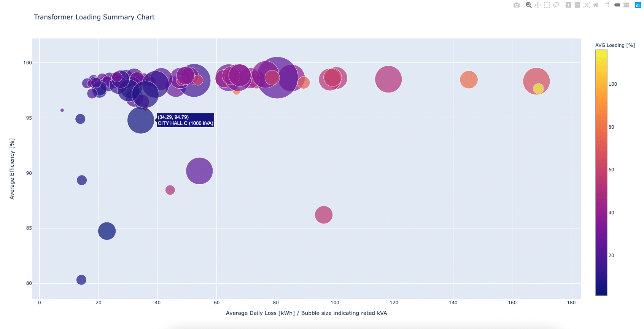Click the CITY HALL C bubble
This screenshot has height=329, width=644.
[141, 120]
